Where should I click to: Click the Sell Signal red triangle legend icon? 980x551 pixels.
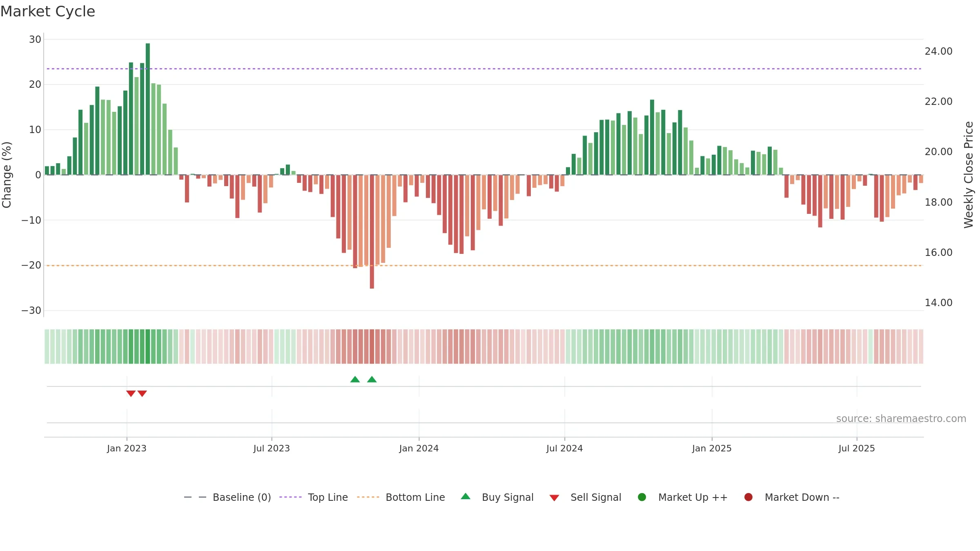click(x=554, y=498)
